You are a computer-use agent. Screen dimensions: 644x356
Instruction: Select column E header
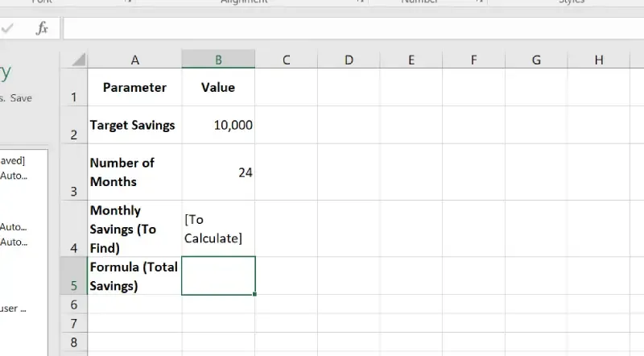coord(411,60)
